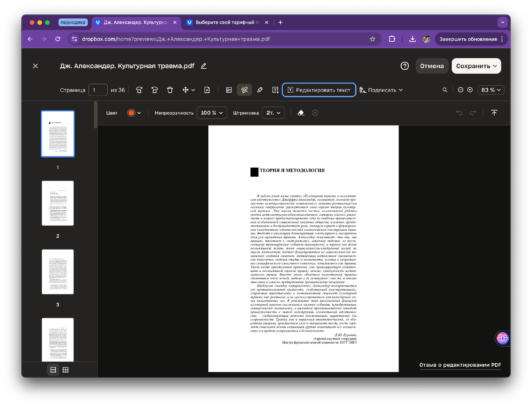
Task: Select the drawing/markup pen tool
Action: pyautogui.click(x=244, y=90)
